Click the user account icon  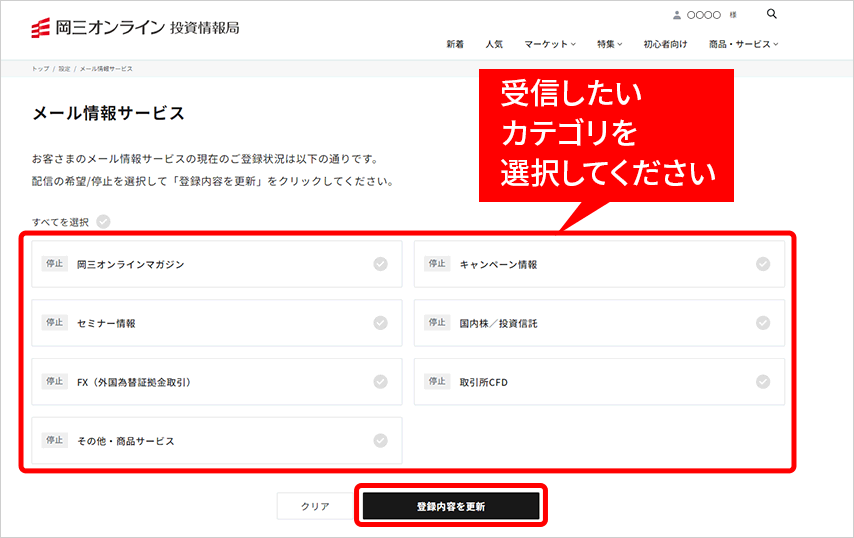676,15
